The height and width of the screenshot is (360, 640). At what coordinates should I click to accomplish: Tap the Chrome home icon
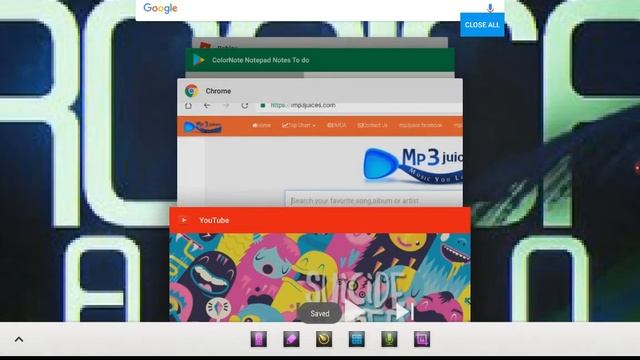pos(188,105)
